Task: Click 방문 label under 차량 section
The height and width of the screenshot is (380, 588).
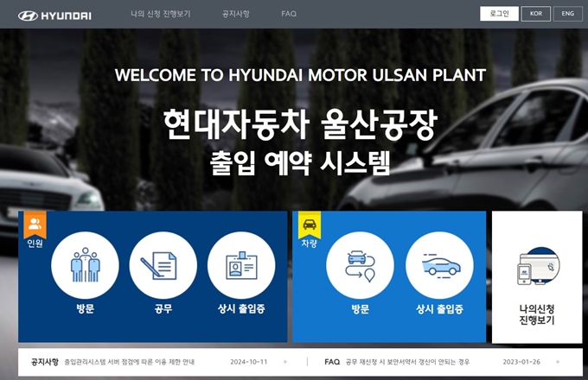Action: pyautogui.click(x=360, y=309)
